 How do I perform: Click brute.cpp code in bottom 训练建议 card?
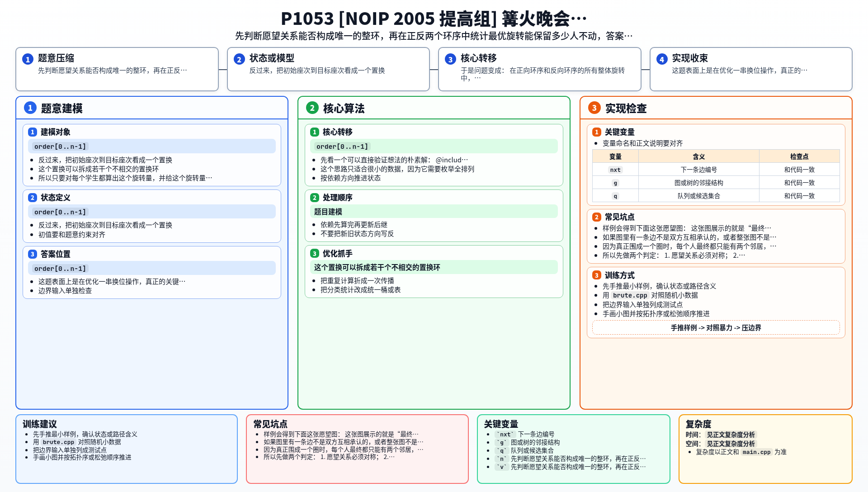point(58,442)
